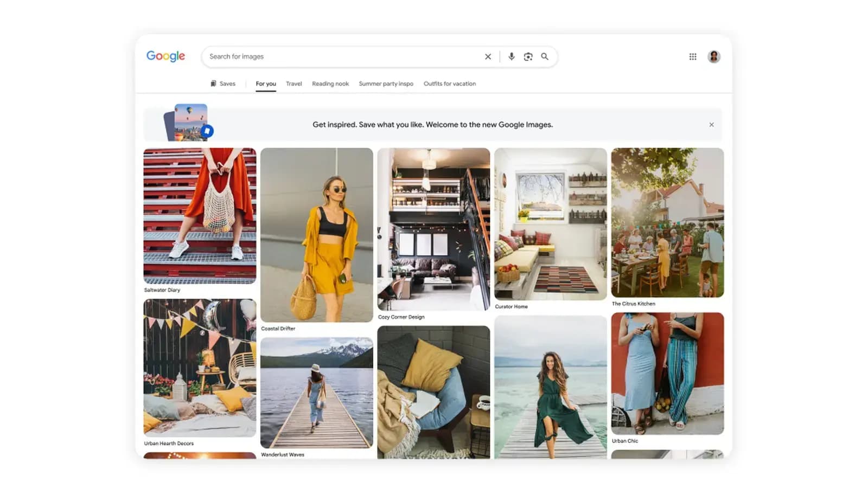Open the Saltwater Diary image

point(200,216)
